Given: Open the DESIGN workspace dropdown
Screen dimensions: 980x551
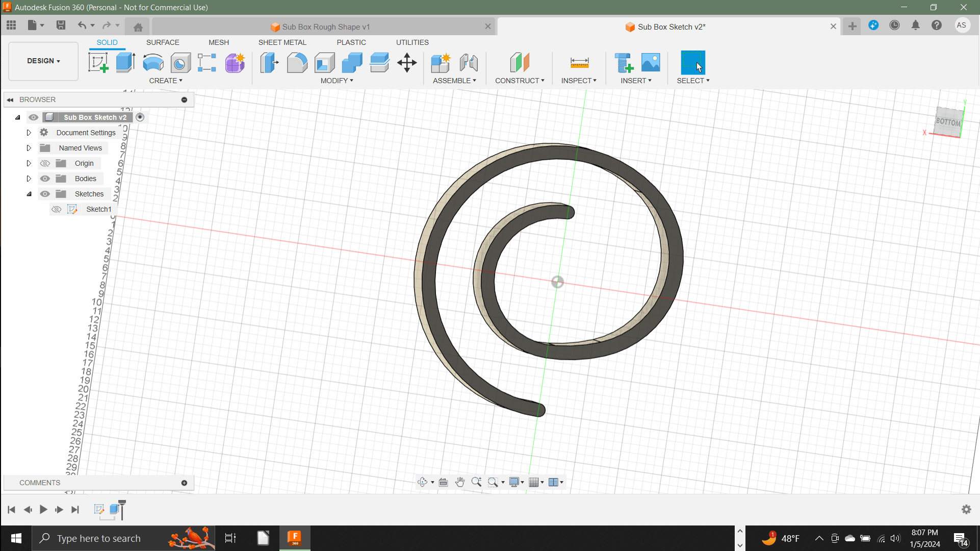Looking at the screenshot, I should pyautogui.click(x=43, y=61).
